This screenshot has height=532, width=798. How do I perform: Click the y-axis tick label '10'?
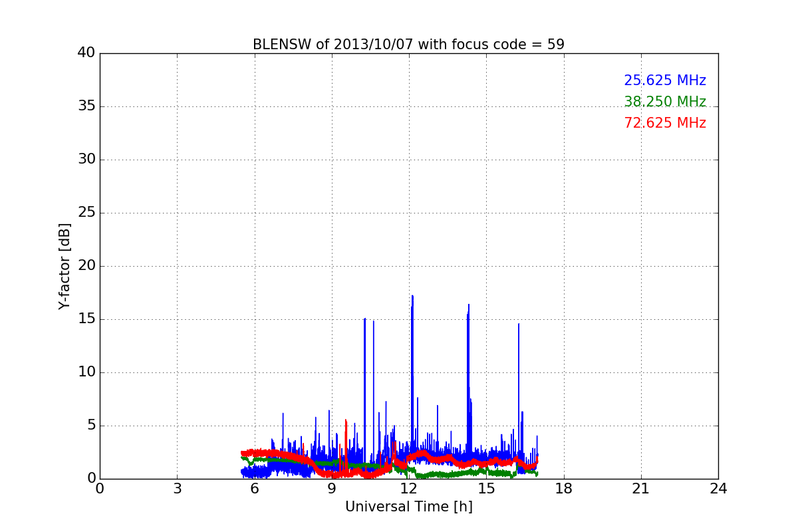click(86, 372)
